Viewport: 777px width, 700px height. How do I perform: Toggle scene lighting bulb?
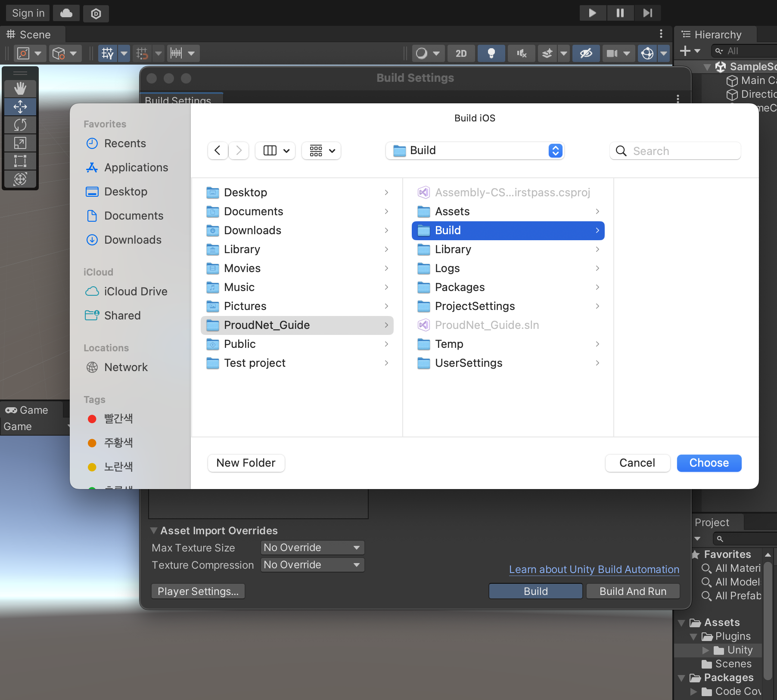pyautogui.click(x=491, y=53)
